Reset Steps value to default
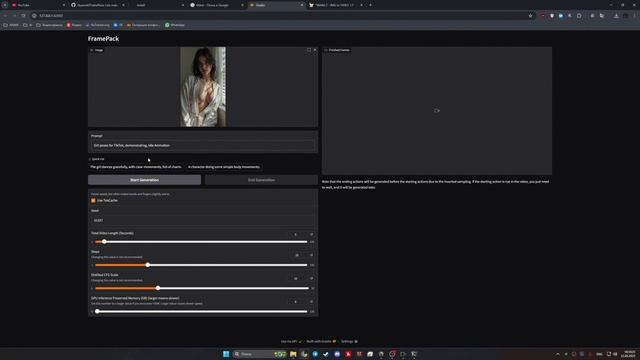This screenshot has width=640, height=360. [x=311, y=255]
